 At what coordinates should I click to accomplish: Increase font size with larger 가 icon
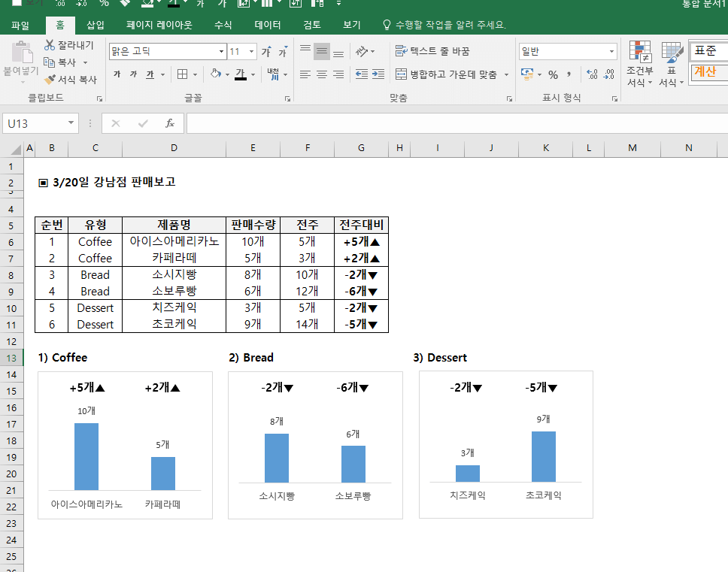tap(266, 52)
